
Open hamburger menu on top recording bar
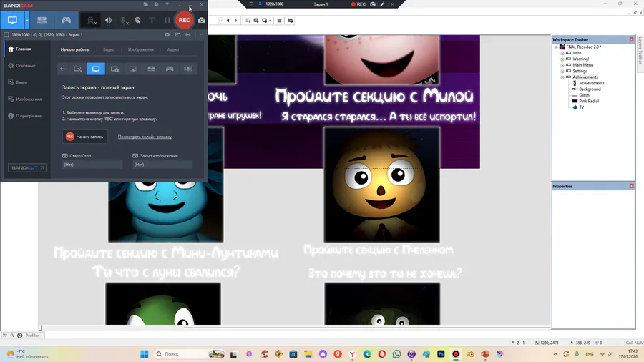[251, 4]
